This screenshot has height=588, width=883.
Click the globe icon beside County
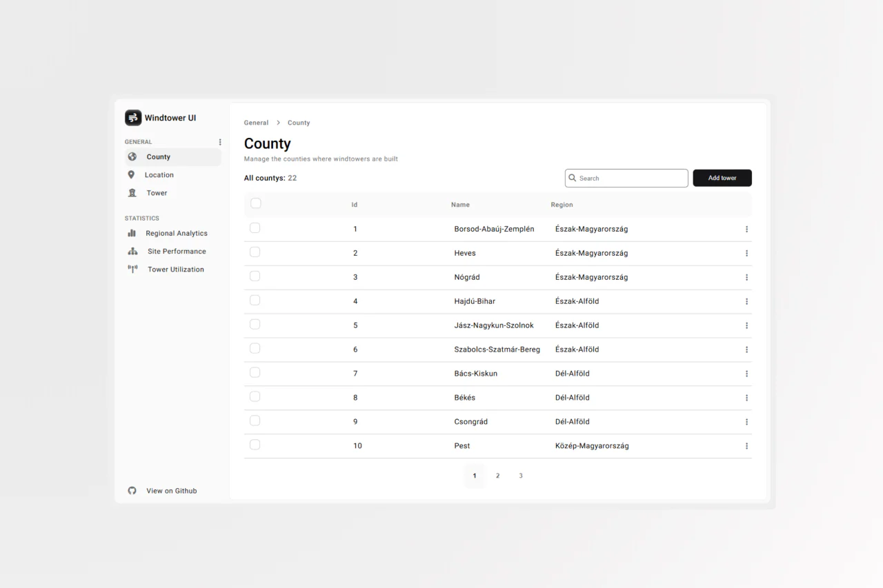[x=132, y=156]
